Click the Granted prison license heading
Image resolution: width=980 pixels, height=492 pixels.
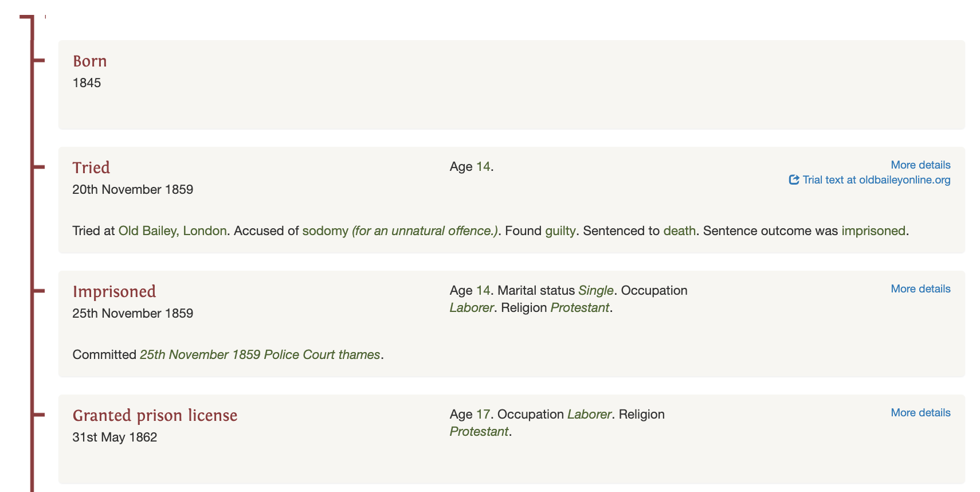(x=155, y=415)
